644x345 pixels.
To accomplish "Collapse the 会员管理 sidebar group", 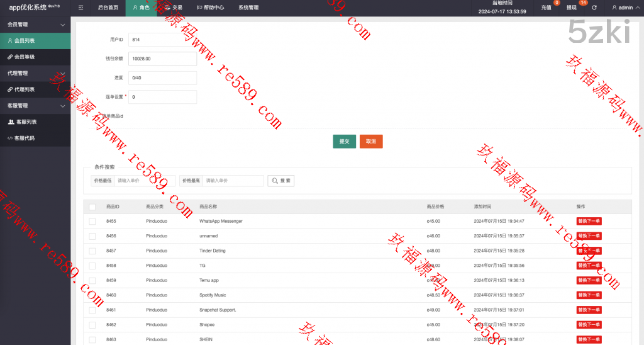I will pyautogui.click(x=62, y=25).
